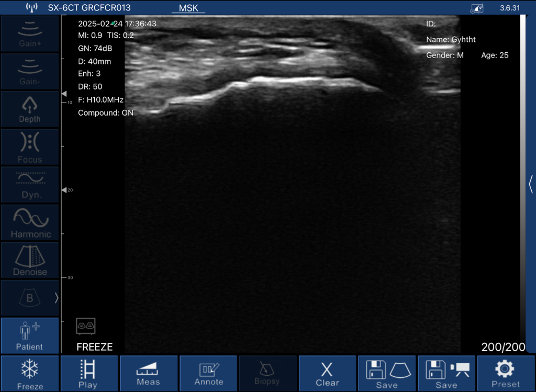This screenshot has width=536, height=392.
Task: Open the Patient information panel
Action: click(30, 335)
